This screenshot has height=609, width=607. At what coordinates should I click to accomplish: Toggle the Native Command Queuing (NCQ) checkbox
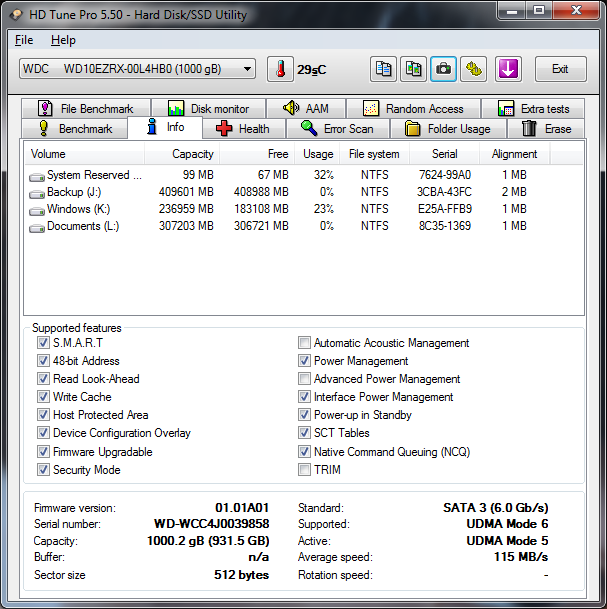coord(304,452)
